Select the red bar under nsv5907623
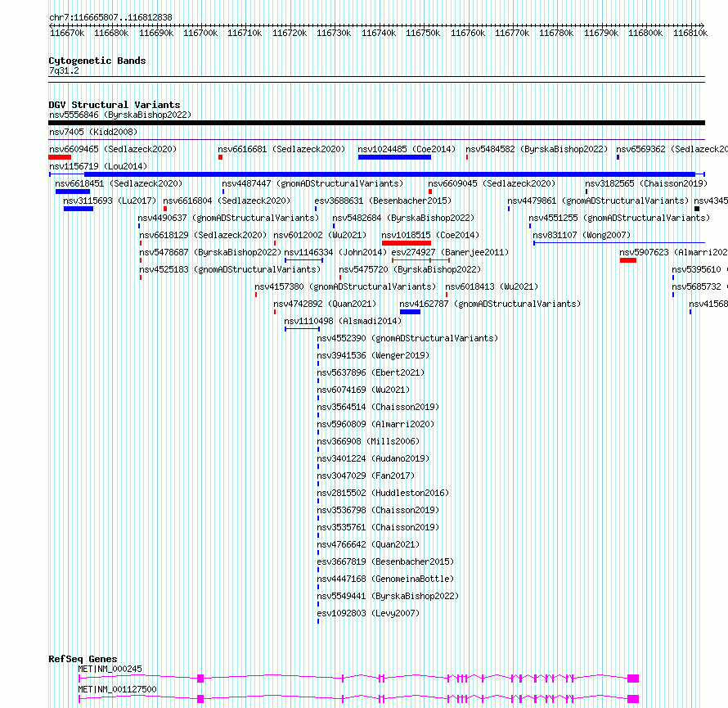 [x=627, y=260]
